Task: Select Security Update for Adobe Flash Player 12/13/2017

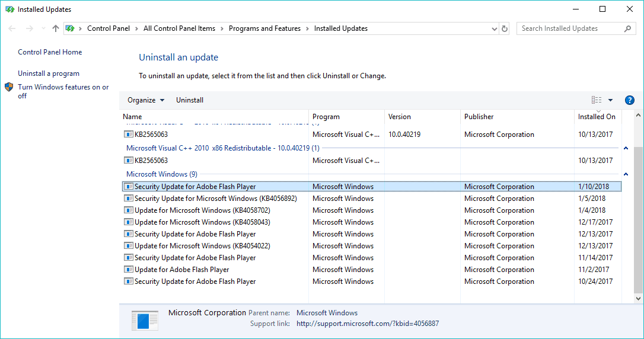Action: tap(372, 234)
